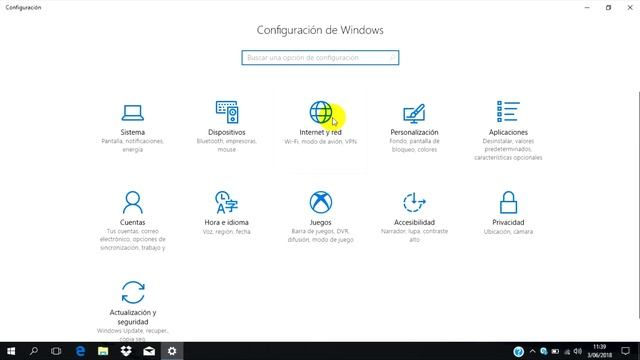The height and width of the screenshot is (360, 640).
Task: Minimize the Configuración window
Action: [587, 7]
